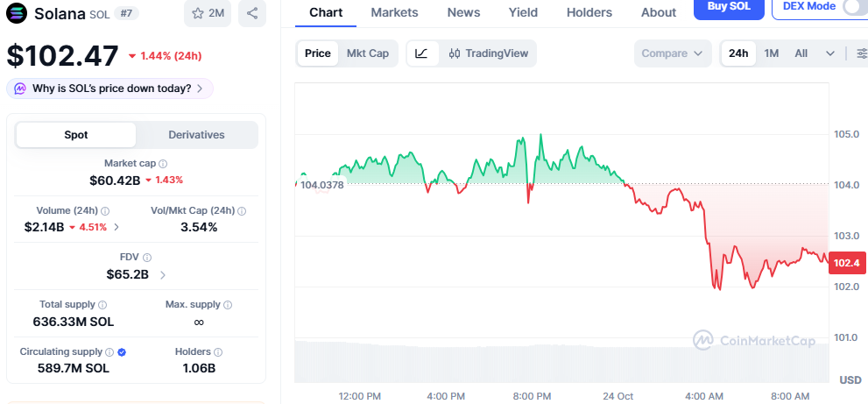
Task: Click the 102.4 current price marker
Action: 847,263
